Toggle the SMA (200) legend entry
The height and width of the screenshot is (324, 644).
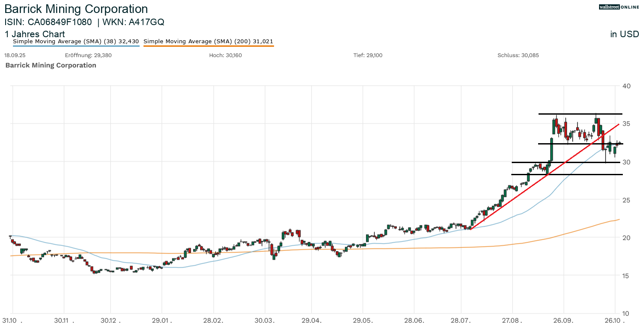(208, 42)
